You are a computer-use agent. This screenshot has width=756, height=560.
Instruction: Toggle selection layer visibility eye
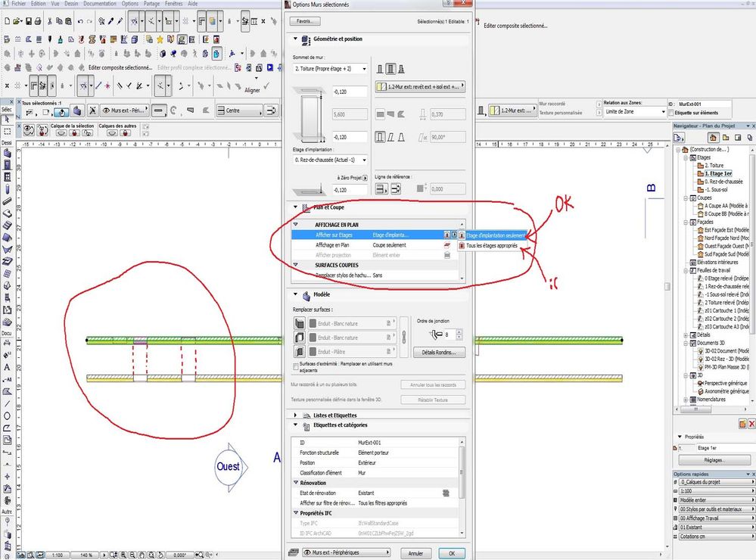[61, 133]
